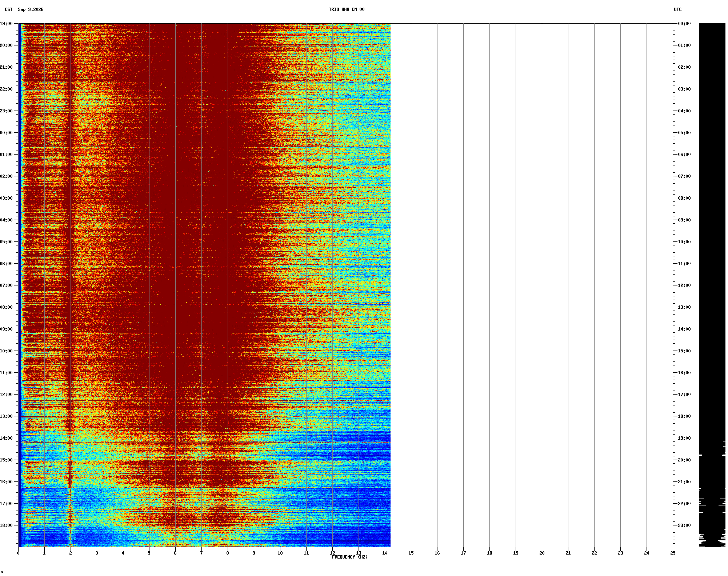The image size is (728, 576).
Task: Click the 25 Hz frequency axis tick
Action: 673,553
